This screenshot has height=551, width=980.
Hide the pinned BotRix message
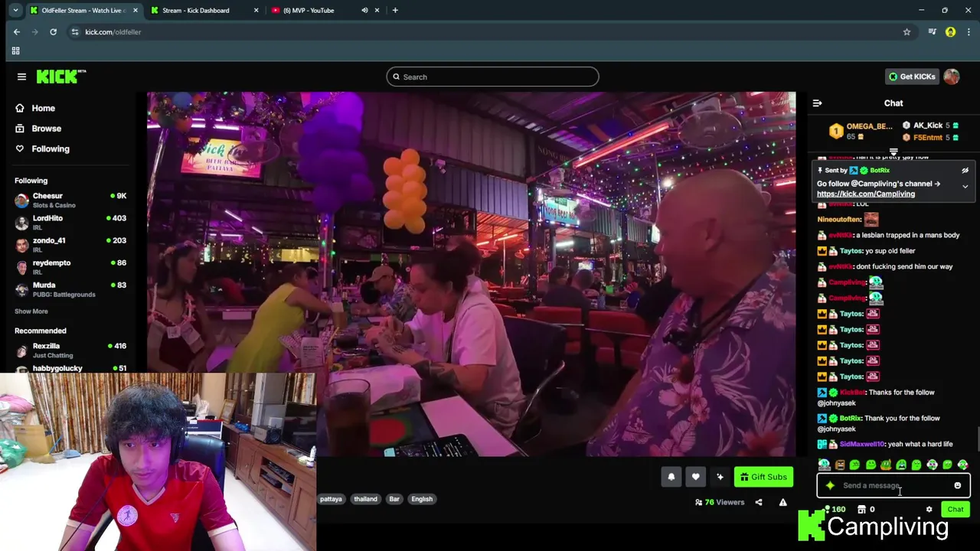[x=965, y=171]
